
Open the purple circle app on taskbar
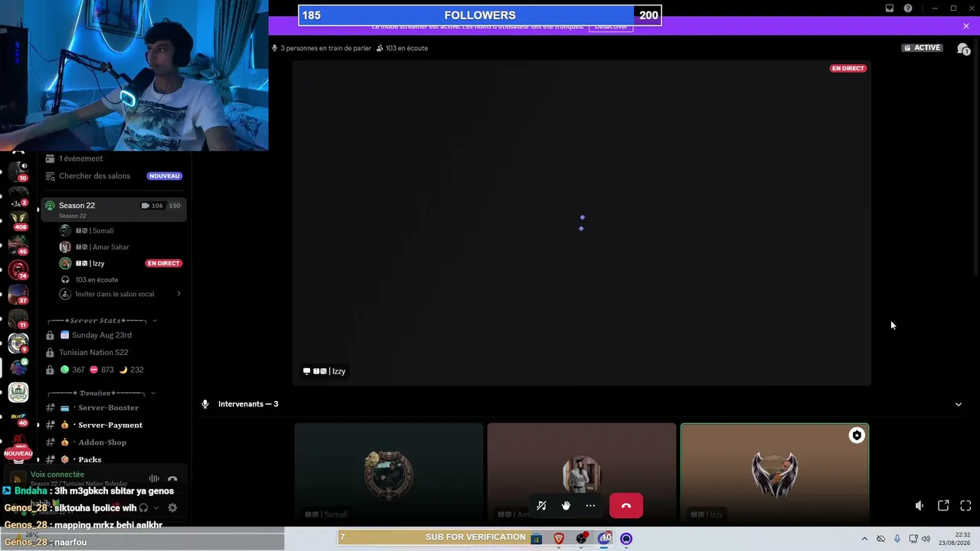(x=626, y=539)
